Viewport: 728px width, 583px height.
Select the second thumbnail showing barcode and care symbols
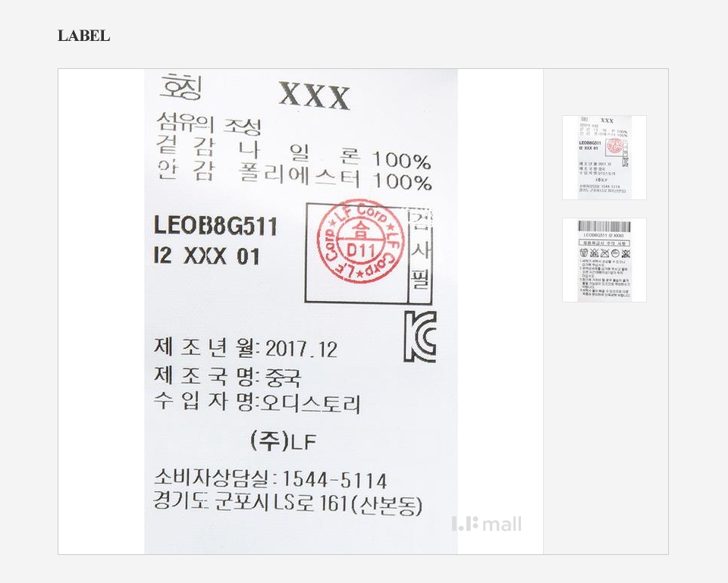pos(604,260)
